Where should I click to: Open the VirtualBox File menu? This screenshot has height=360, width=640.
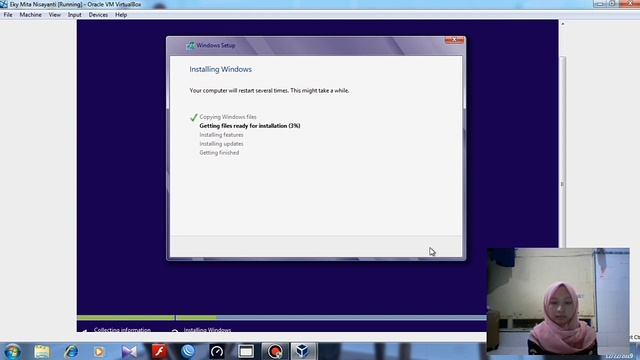point(8,15)
